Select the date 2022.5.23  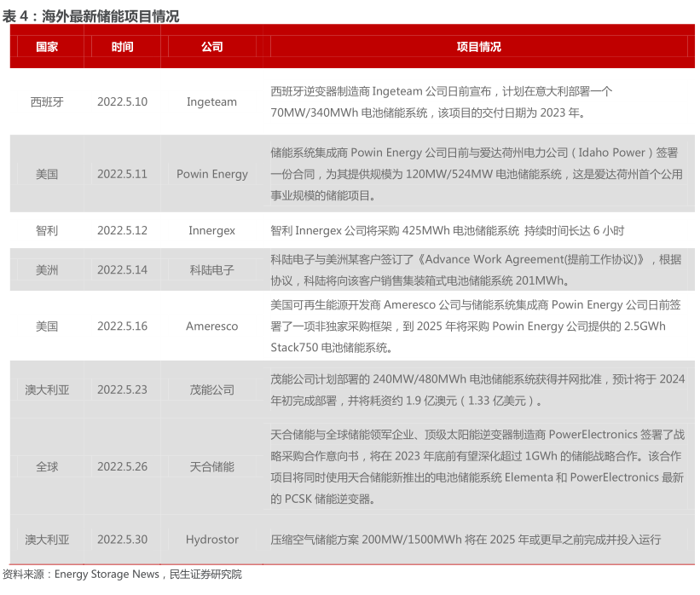click(122, 390)
